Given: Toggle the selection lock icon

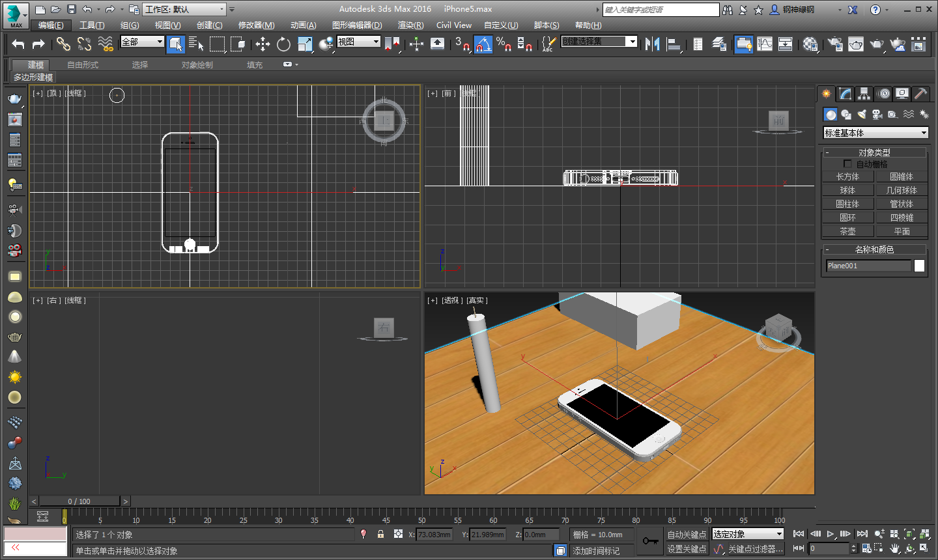Looking at the screenshot, I should coord(381,534).
